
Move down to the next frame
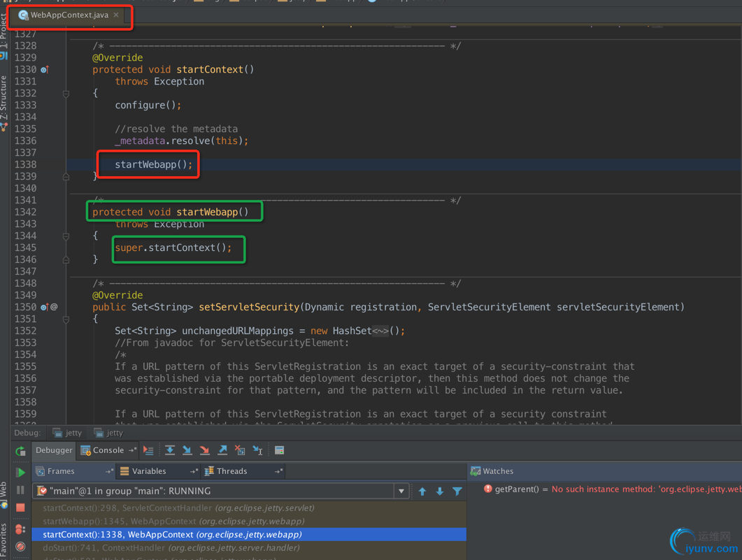[440, 491]
